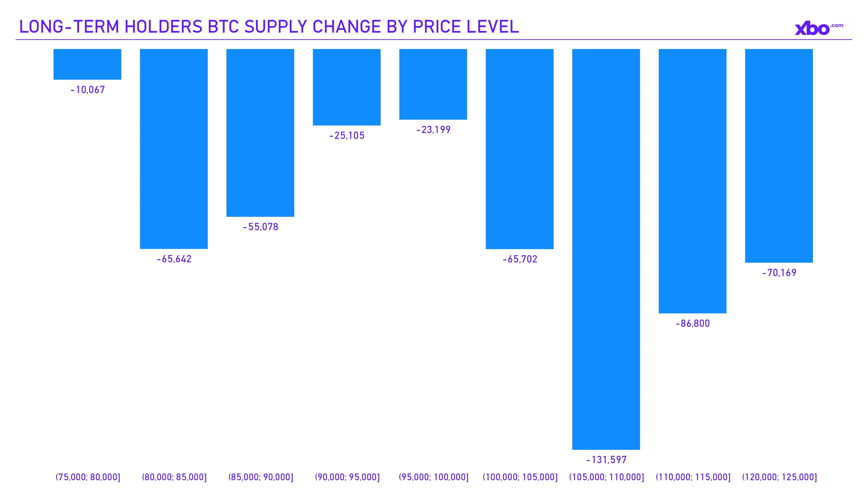Image resolution: width=868 pixels, height=502 pixels.
Task: Click the bar above the -23,199 label
Action: 433,84
